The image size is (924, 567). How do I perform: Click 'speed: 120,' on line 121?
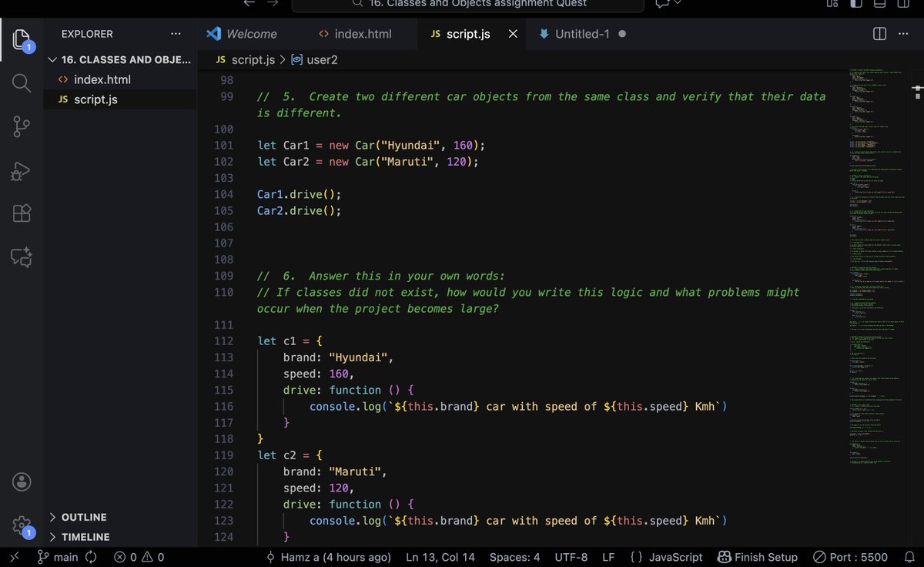[x=319, y=488]
